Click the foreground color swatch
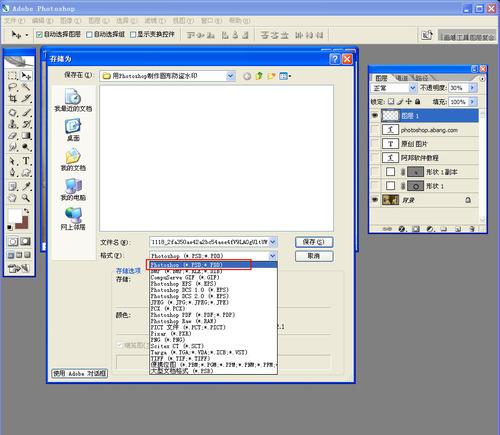This screenshot has width=500, height=435. point(14,216)
